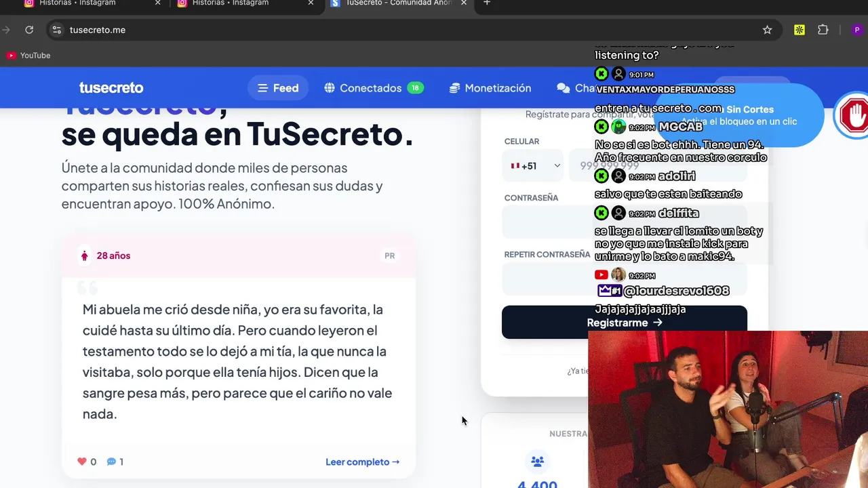Viewport: 868px width, 488px height.
Task: Click the YouTube icon beside the 9:02 PM message
Action: click(x=601, y=275)
